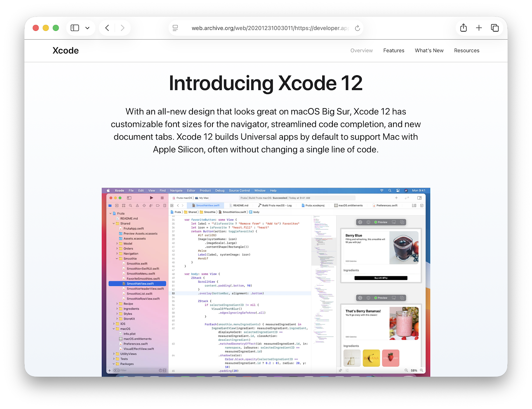
Task: Click the Run button in Xcode screenshot
Action: tap(152, 198)
